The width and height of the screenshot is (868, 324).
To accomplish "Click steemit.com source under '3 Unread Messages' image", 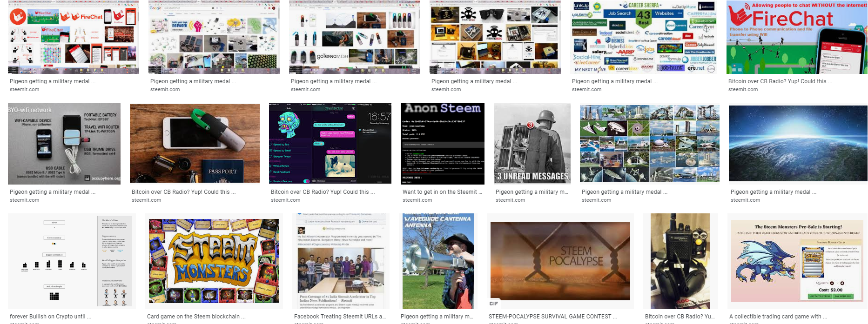I will 511,200.
